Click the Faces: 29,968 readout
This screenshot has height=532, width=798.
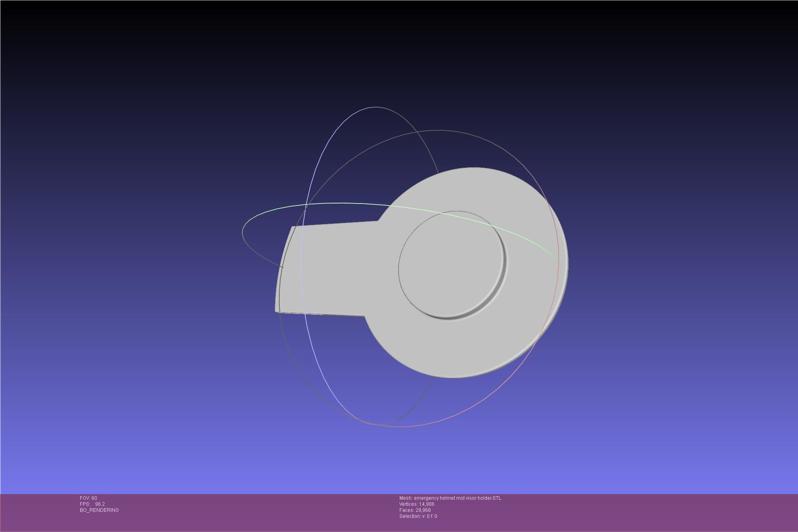[415, 510]
